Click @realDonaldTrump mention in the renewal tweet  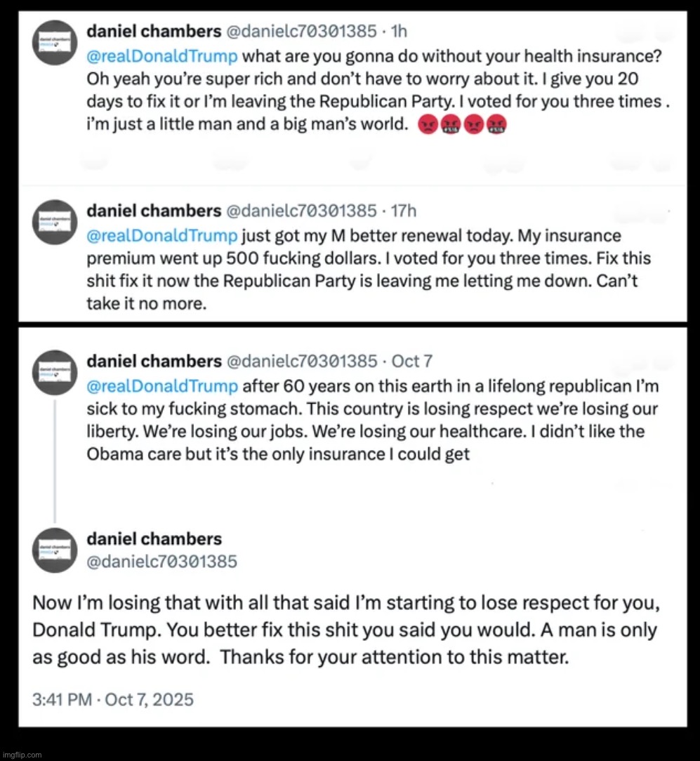(x=162, y=236)
